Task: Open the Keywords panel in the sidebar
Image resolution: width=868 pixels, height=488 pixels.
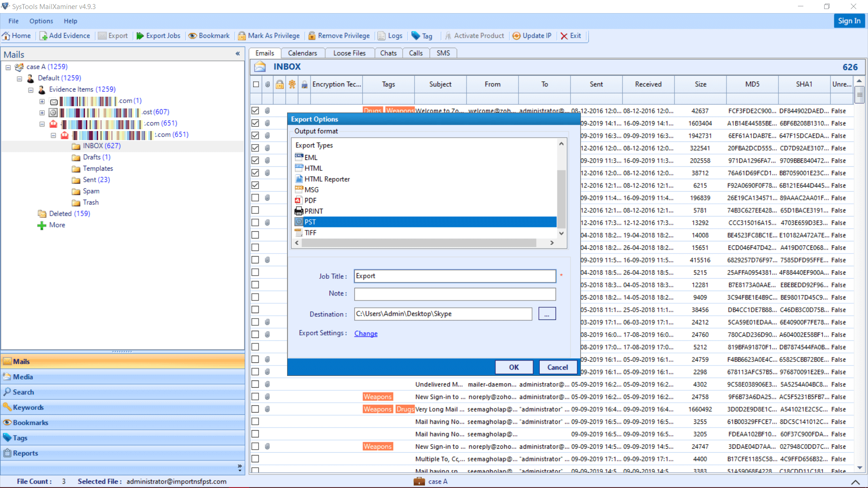Action: pos(28,407)
